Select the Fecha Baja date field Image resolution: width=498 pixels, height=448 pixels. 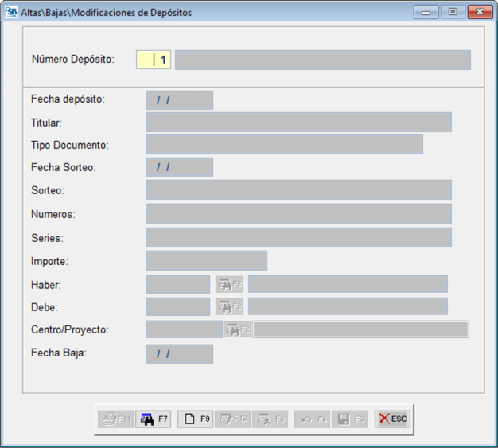pos(179,353)
